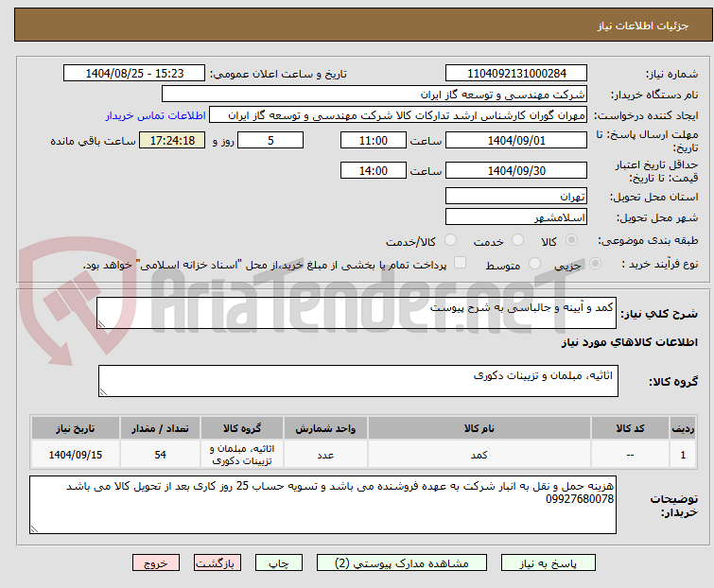
Task: Click the کد کالا column header
Action: (630, 428)
